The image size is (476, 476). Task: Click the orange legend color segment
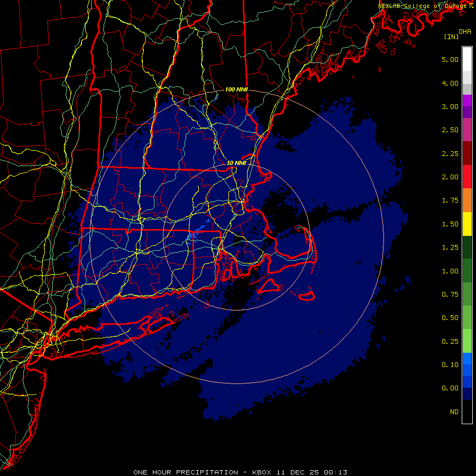(x=467, y=200)
